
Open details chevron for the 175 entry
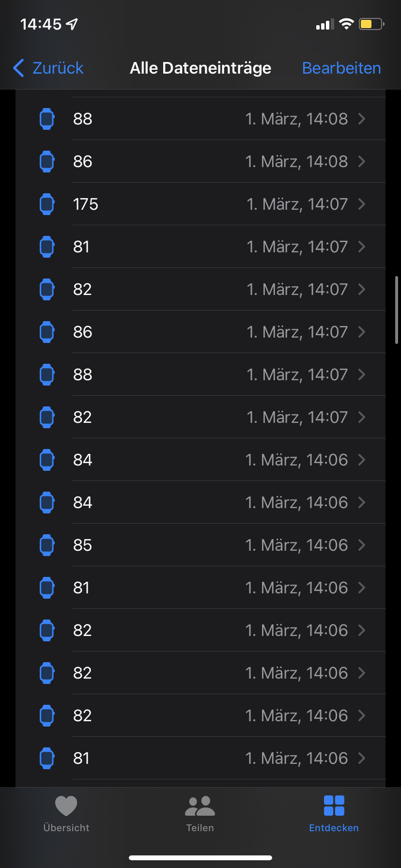[362, 204]
